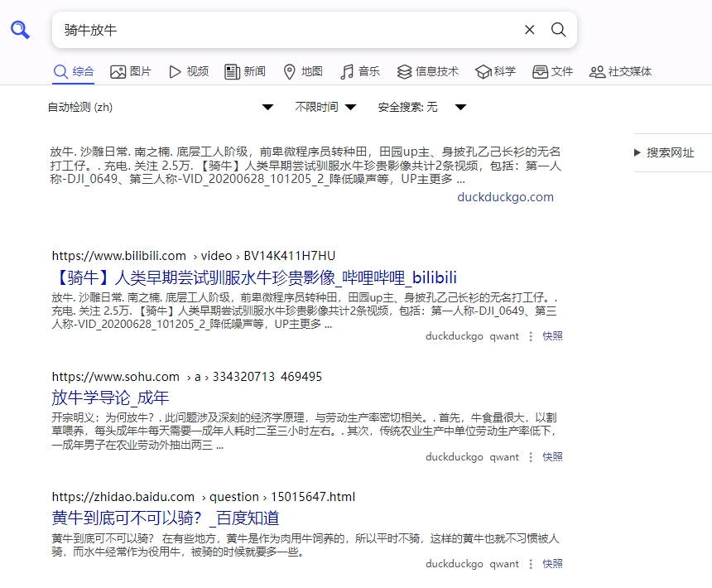Image resolution: width=712 pixels, height=588 pixels.
Task: Open the 图片 images category
Action: [x=131, y=72]
